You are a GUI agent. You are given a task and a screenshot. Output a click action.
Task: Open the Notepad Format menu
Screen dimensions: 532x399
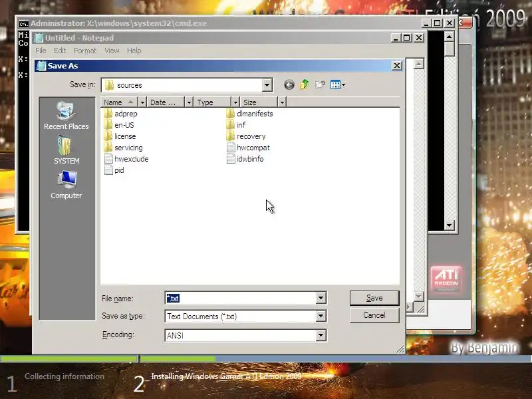tap(85, 51)
